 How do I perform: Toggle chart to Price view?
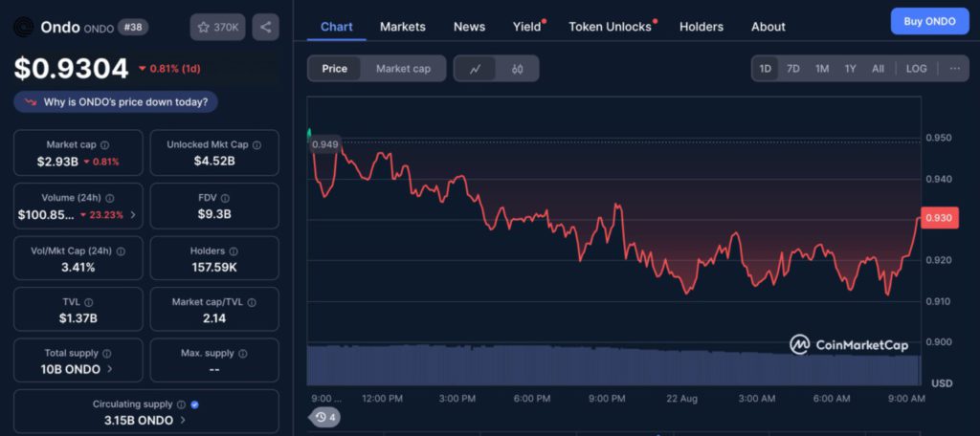pyautogui.click(x=335, y=69)
